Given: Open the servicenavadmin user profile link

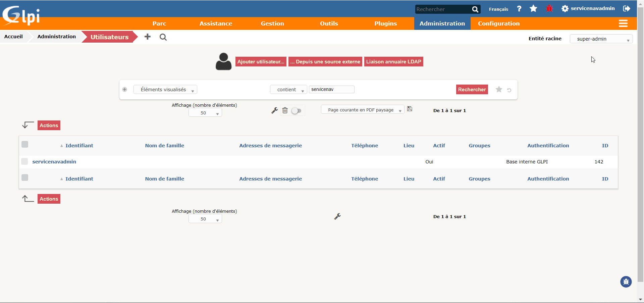Looking at the screenshot, I should pos(54,161).
